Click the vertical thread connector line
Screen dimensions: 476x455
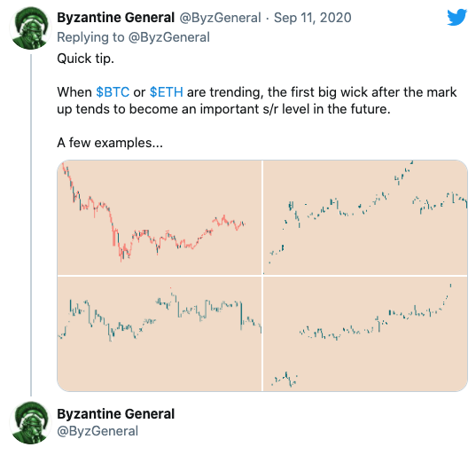(31, 225)
